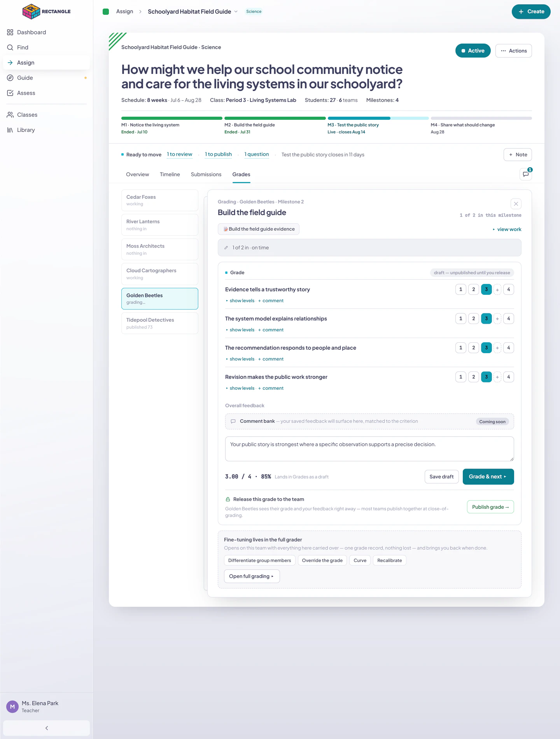Close the Golden Beetles grading panel
Image resolution: width=560 pixels, height=739 pixels.
click(x=516, y=204)
